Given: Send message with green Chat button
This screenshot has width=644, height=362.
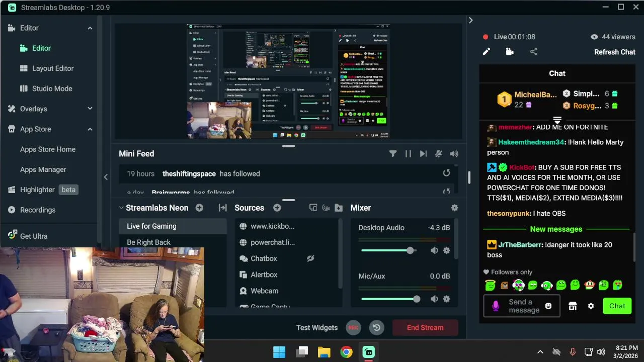Looking at the screenshot, I should point(617,306).
